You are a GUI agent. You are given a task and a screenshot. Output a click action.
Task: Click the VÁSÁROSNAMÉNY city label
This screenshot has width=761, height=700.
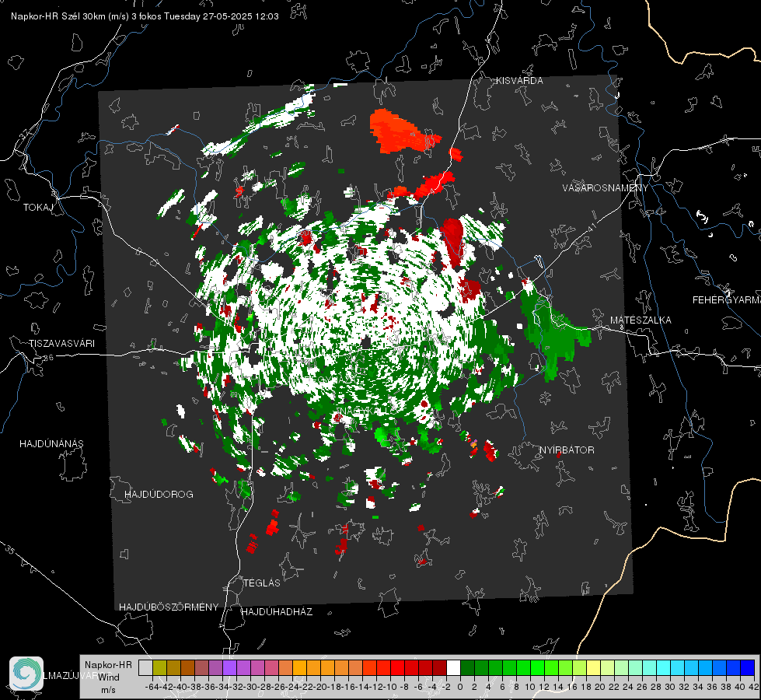tap(606, 188)
